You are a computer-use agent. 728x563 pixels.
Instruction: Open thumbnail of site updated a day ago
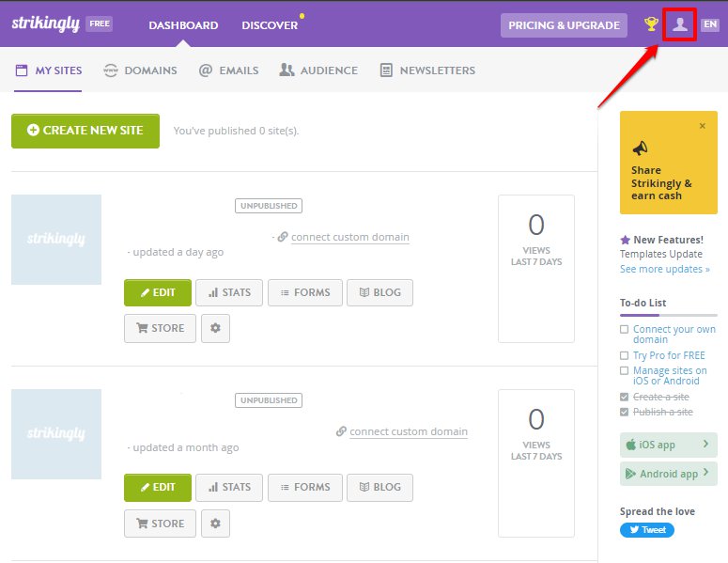coord(56,240)
